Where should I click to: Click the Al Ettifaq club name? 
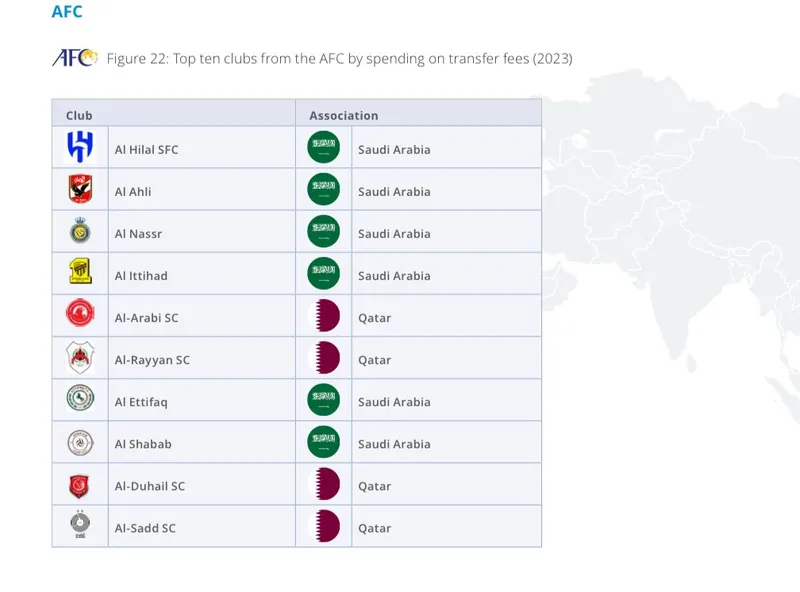pos(141,402)
